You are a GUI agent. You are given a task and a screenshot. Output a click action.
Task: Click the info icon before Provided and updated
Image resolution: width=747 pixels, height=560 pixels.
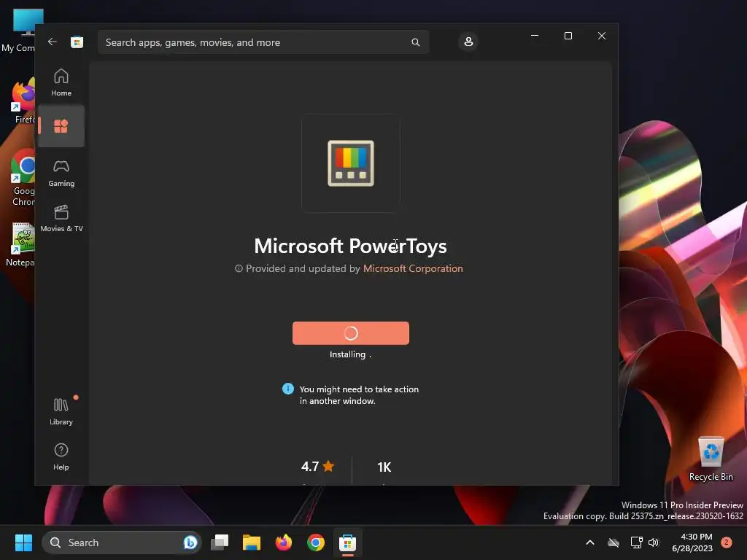tap(239, 268)
